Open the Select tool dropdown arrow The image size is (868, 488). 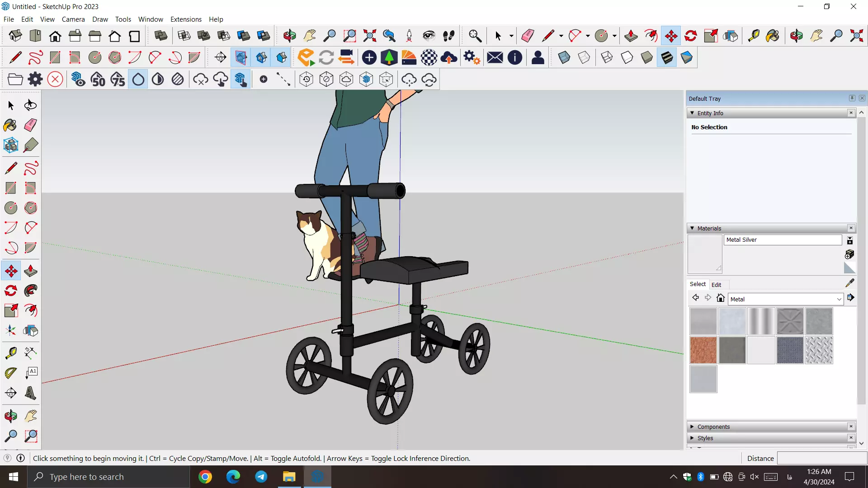tap(511, 36)
